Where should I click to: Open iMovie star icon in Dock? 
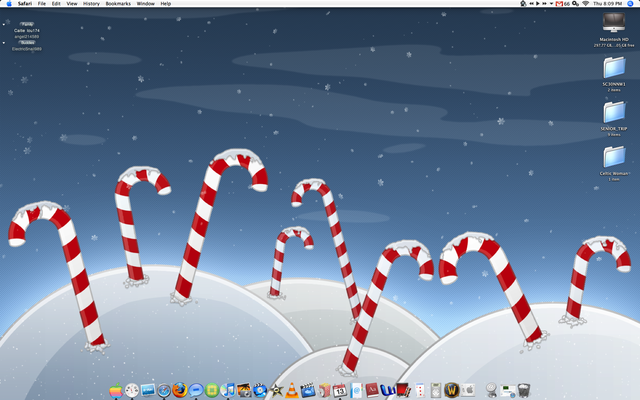click(x=276, y=391)
